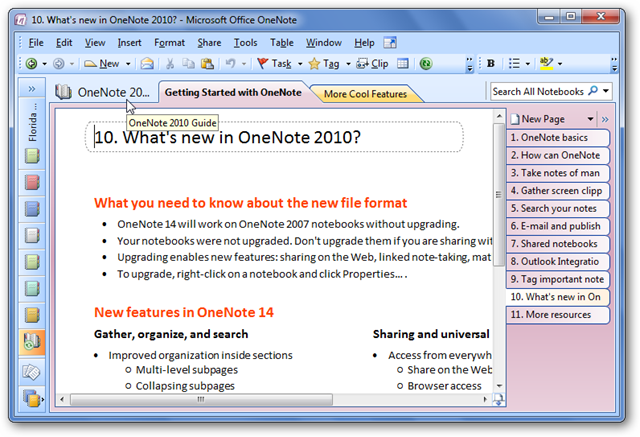Open the teal notebook in sidebar
The height and width of the screenshot is (437, 640).
[x=32, y=289]
